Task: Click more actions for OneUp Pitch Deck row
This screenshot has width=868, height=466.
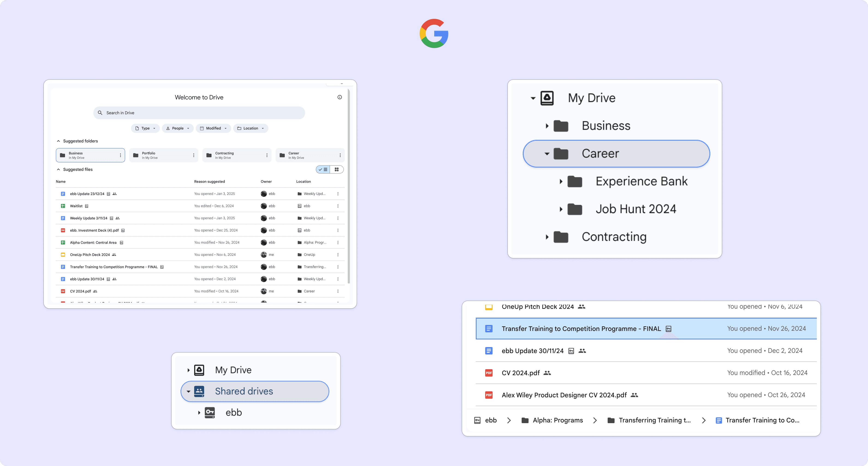Action: pyautogui.click(x=338, y=255)
